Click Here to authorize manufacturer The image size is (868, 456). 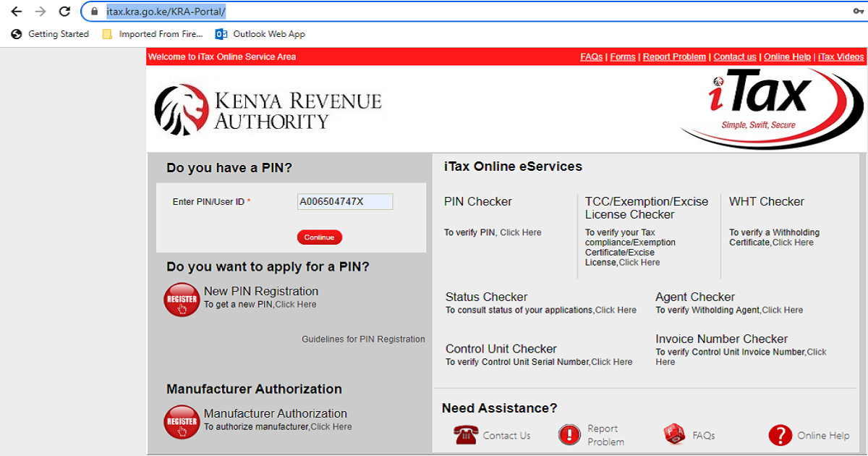(331, 427)
